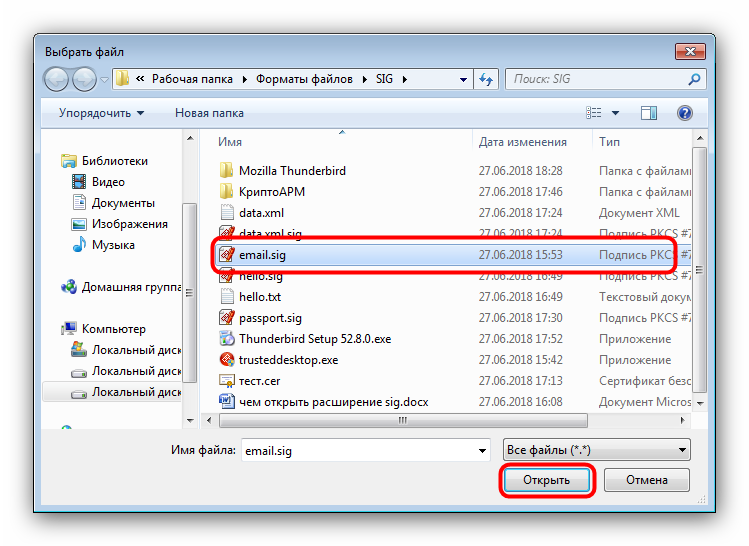This screenshot has width=749, height=546.
Task: Click the passport.sig signature icon
Action: [227, 318]
